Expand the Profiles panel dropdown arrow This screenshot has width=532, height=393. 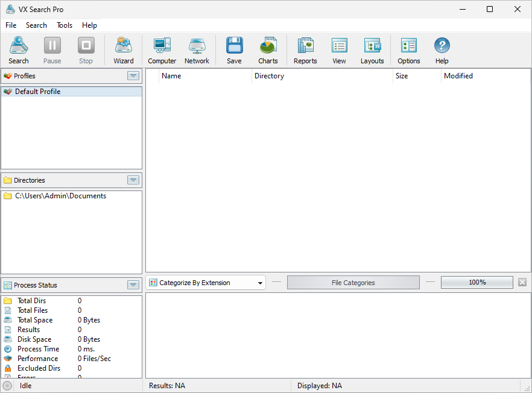[133, 75]
